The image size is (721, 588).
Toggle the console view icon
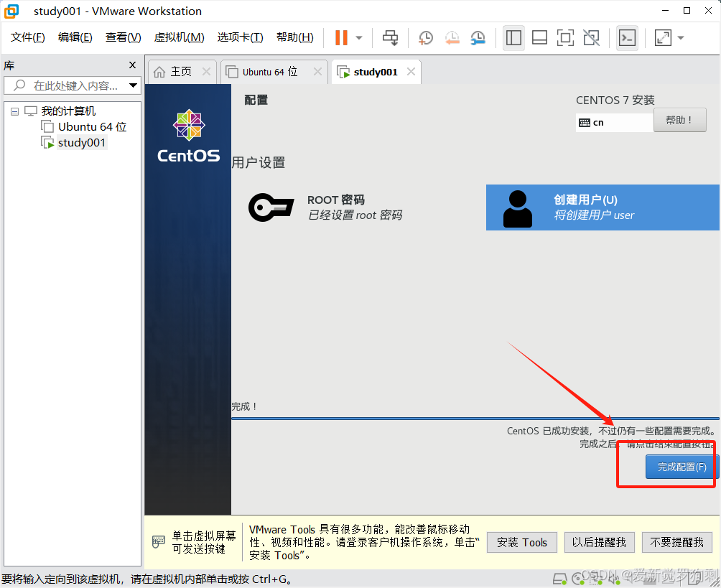627,38
